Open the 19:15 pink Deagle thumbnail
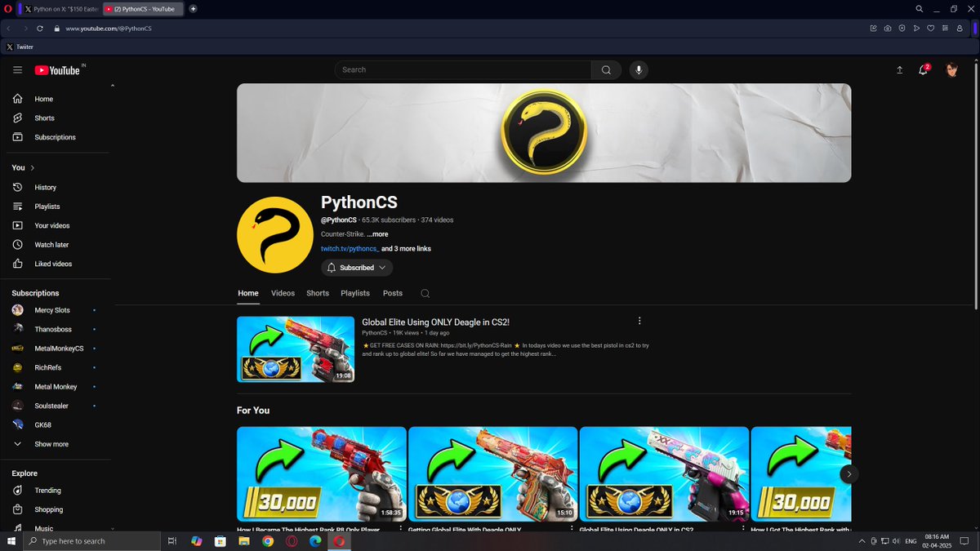This screenshot has width=980, height=551. pos(664,474)
